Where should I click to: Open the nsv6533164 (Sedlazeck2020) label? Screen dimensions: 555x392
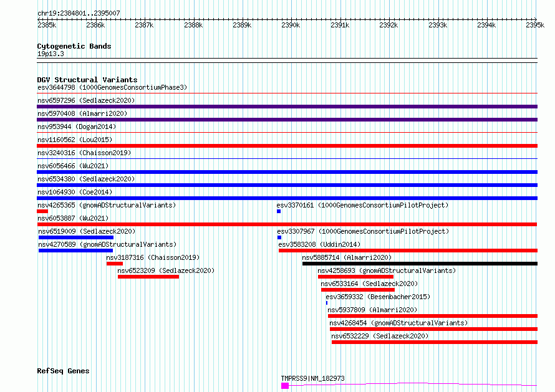coord(369,284)
